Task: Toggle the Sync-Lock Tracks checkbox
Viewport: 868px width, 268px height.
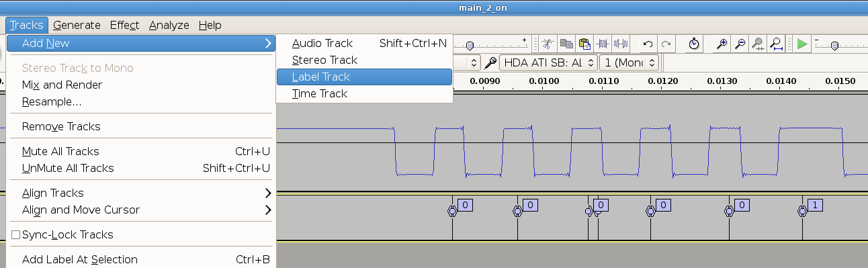Action: 16,234
